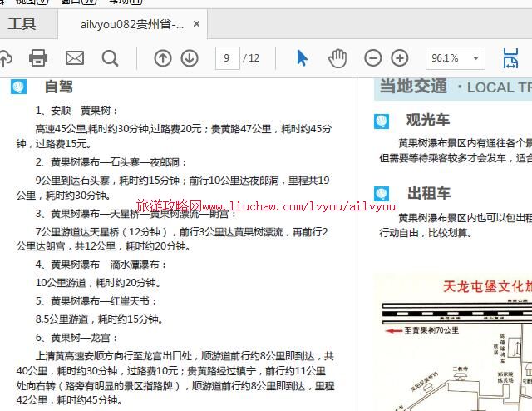The image size is (532, 411).
Task: Click the Email envelope icon
Action: click(75, 58)
